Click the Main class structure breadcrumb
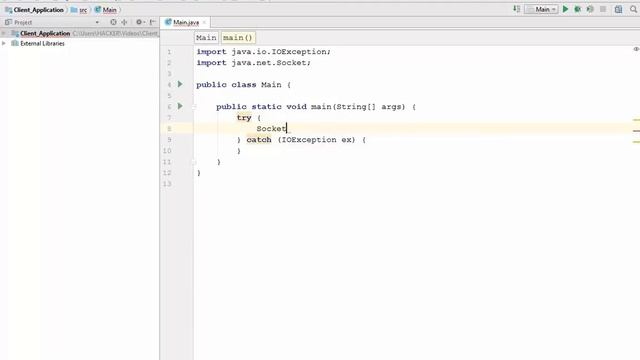The height and width of the screenshot is (360, 640). point(206,38)
